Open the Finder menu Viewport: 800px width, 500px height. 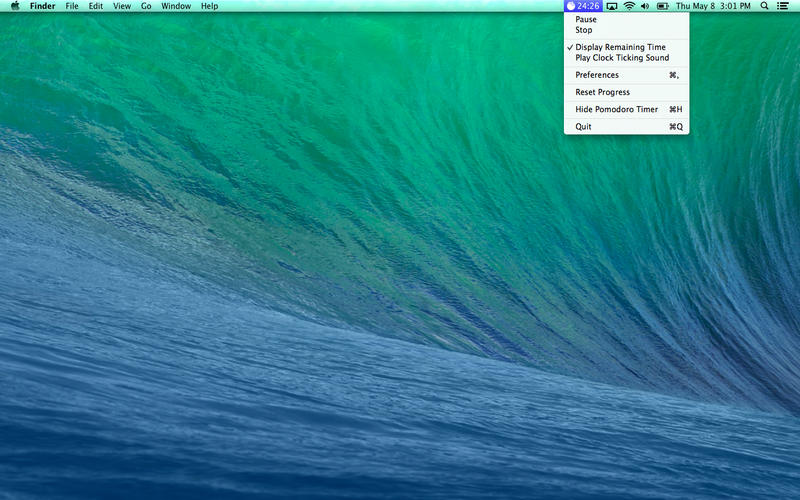[x=42, y=6]
